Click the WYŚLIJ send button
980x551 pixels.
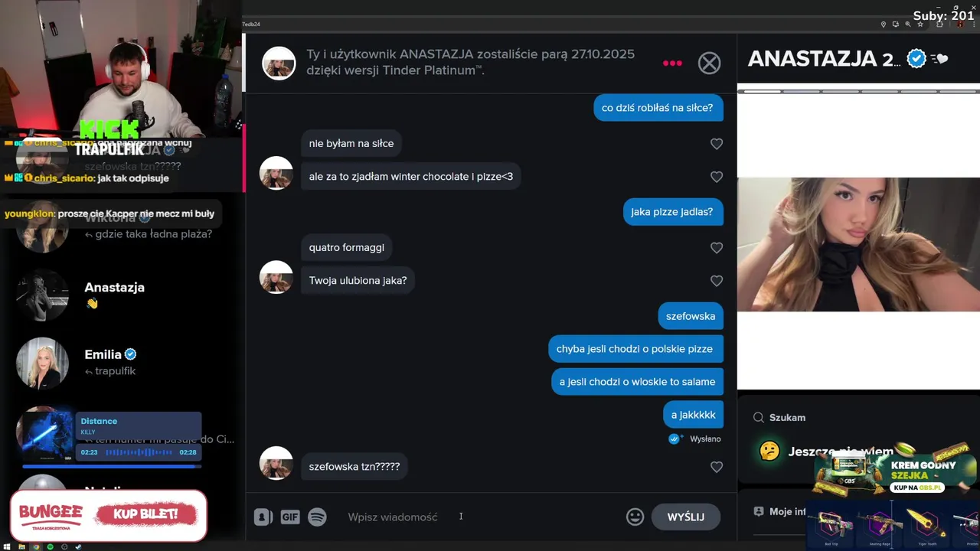click(685, 517)
